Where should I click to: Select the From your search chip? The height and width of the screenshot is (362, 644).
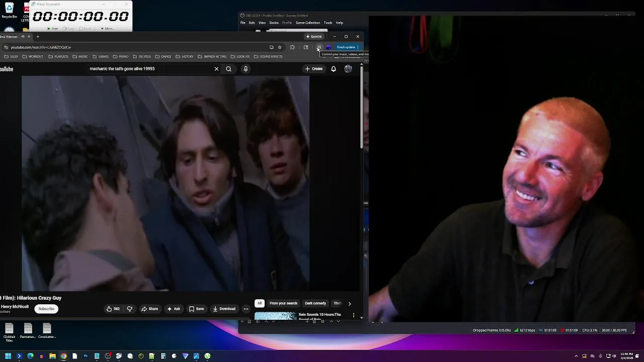[283, 303]
